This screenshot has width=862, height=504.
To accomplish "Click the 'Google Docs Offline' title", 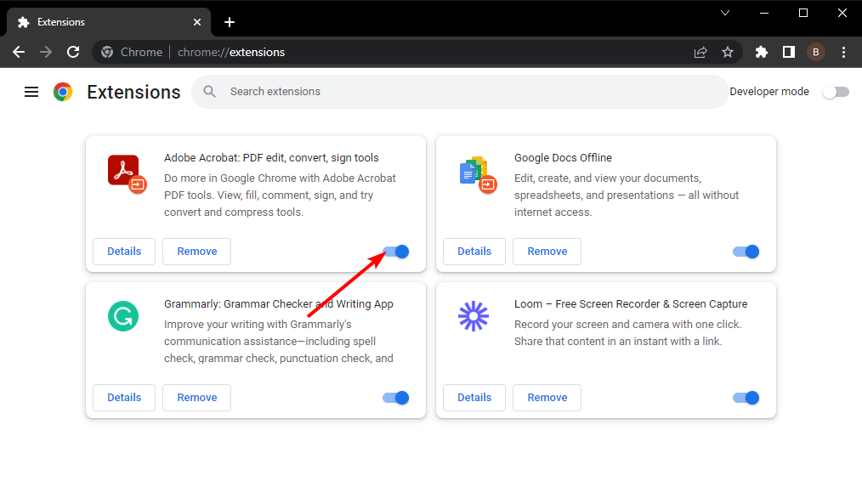I will [x=563, y=158].
